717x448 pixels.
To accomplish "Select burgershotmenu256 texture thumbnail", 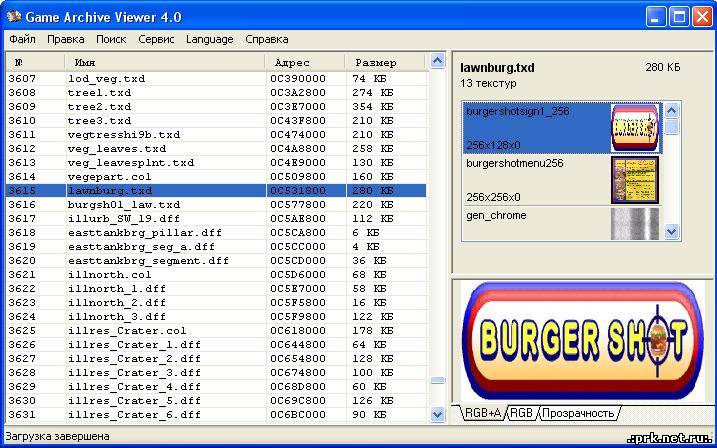I will [x=635, y=180].
